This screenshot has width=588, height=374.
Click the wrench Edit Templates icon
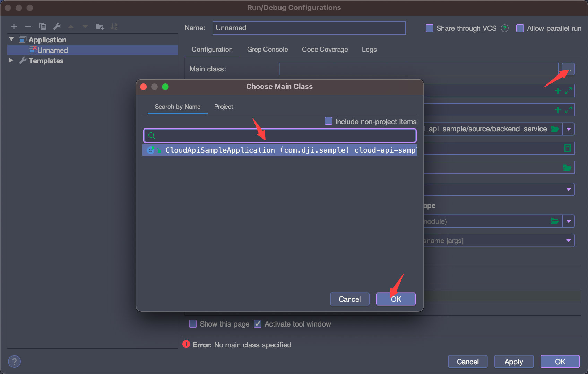point(57,26)
